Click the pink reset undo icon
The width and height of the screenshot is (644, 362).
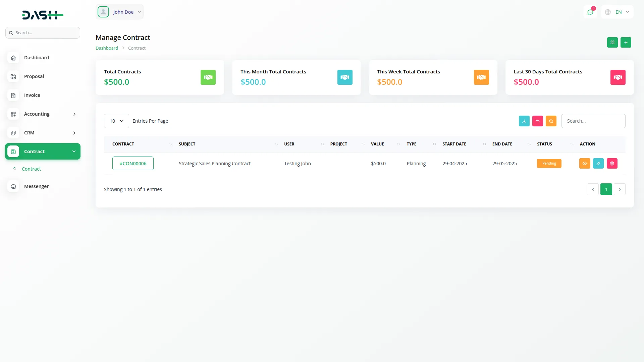[x=537, y=121]
